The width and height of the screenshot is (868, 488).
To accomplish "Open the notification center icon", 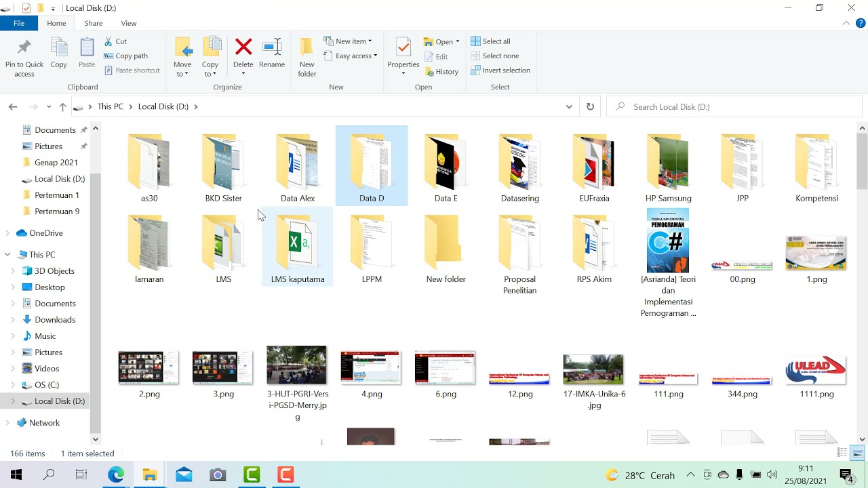I will coord(846,475).
